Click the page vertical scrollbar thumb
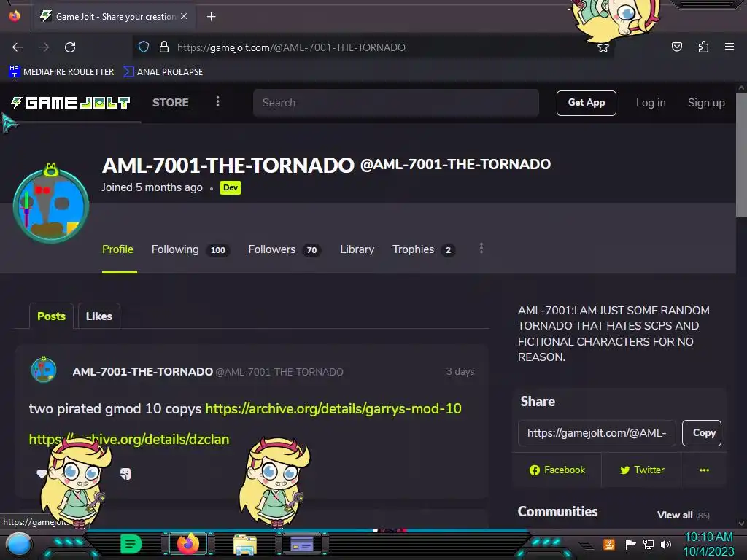The height and width of the screenshot is (560, 747). click(741, 155)
